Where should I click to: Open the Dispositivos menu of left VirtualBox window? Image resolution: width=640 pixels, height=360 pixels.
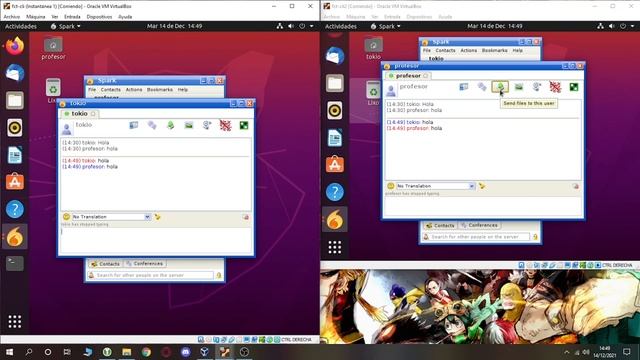pos(99,17)
